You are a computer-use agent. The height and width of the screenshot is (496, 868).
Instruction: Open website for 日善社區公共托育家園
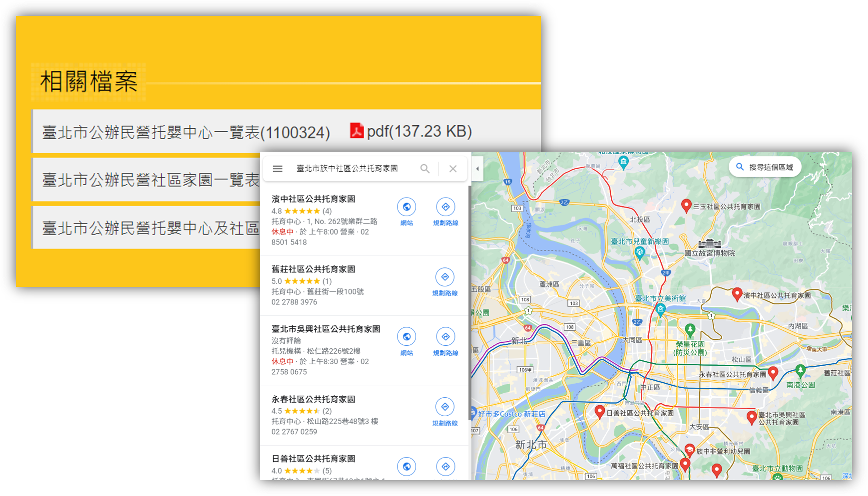click(x=407, y=467)
